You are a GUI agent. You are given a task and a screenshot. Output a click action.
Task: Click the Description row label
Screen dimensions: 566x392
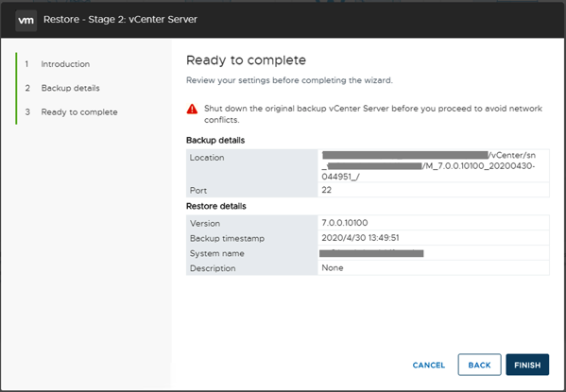pyautogui.click(x=213, y=268)
